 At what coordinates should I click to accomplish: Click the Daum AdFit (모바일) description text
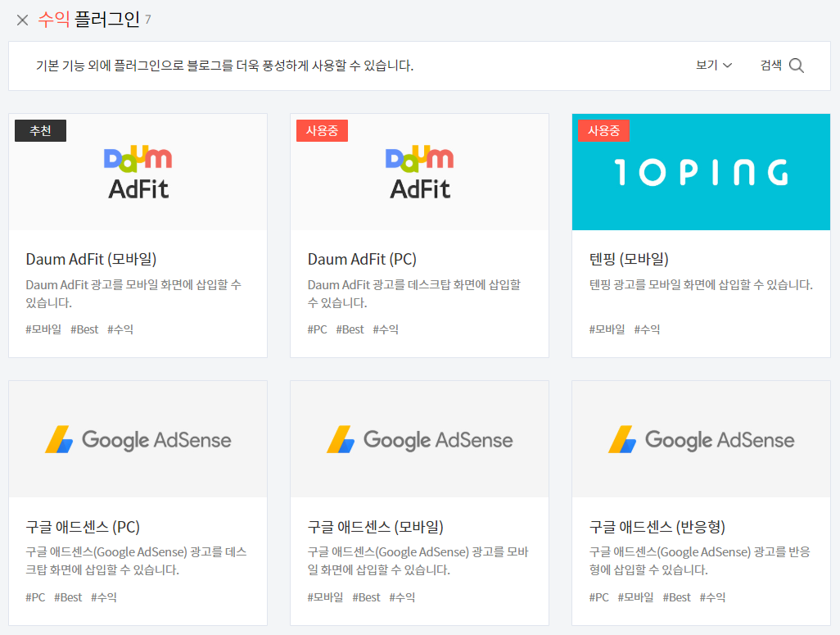[133, 293]
